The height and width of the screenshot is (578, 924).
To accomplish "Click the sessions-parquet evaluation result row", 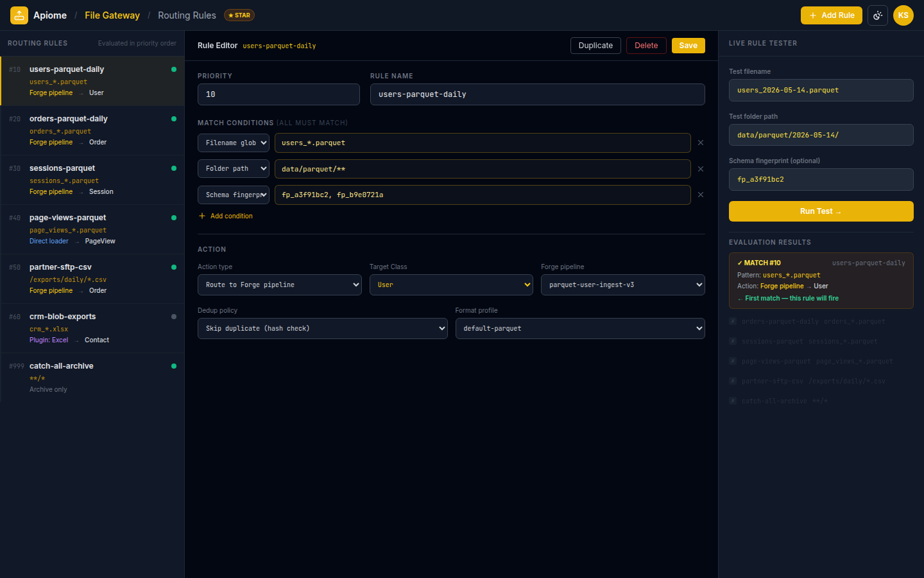I will coord(821,341).
